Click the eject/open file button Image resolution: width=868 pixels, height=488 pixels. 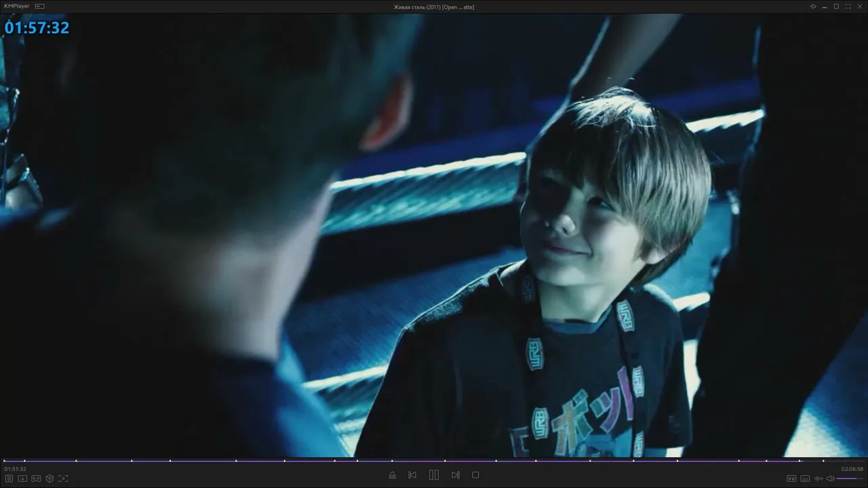pyautogui.click(x=392, y=475)
